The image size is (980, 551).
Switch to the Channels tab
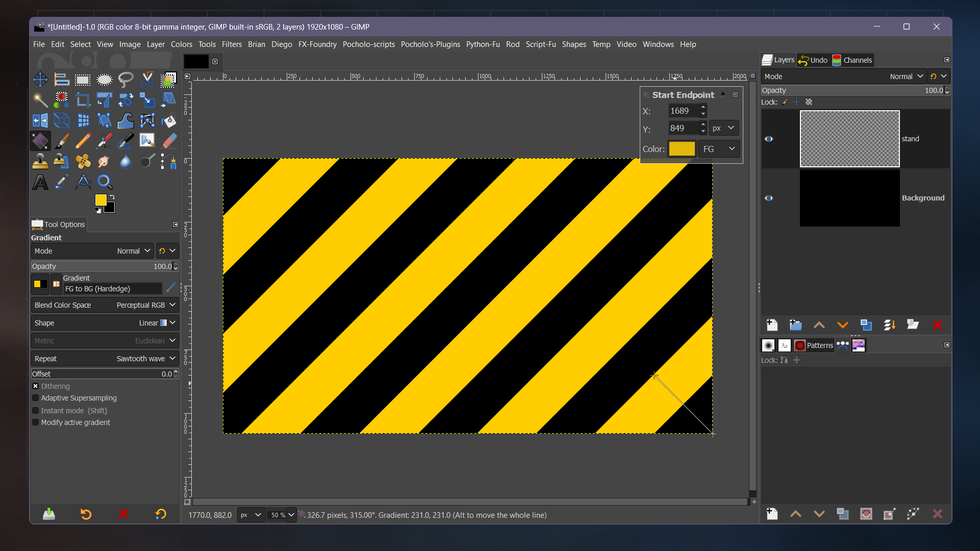(852, 60)
